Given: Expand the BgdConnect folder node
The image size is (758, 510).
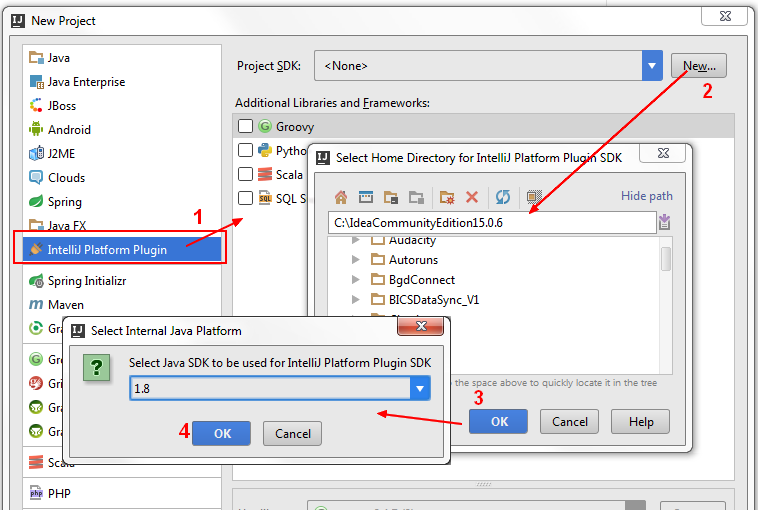Looking at the screenshot, I should [x=356, y=279].
